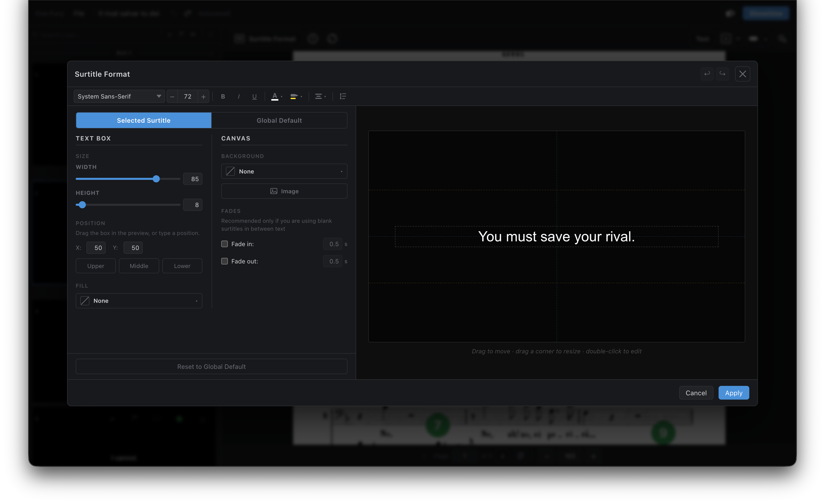Toggle italic formatting
The width and height of the screenshot is (825, 504).
239,97
